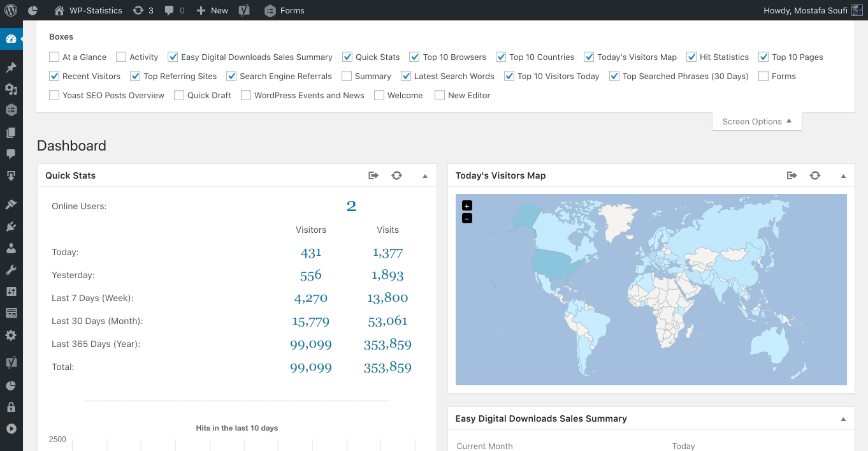Collapse the Screen Options panel
Image resolution: width=868 pixels, height=451 pixels.
[x=756, y=121]
